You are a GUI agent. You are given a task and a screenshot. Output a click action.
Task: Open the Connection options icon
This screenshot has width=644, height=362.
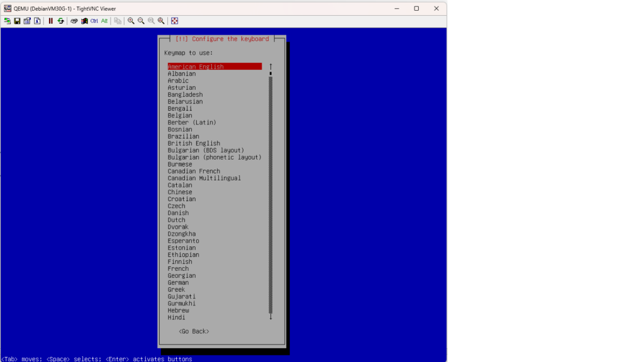pos(27,21)
